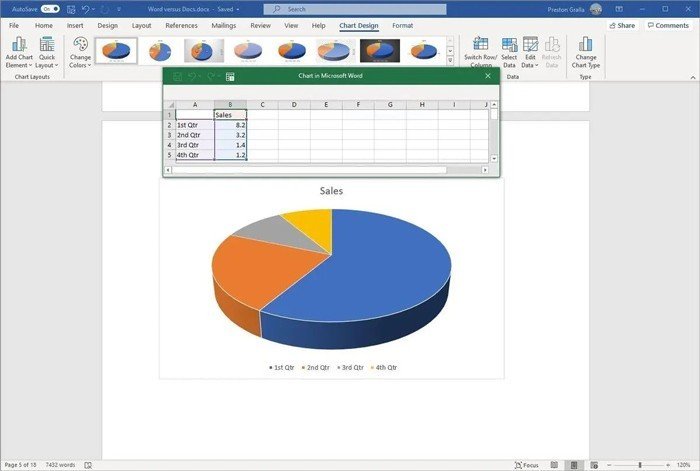Click the Undo icon in the title bar
This screenshot has width=700, height=471.
point(86,8)
